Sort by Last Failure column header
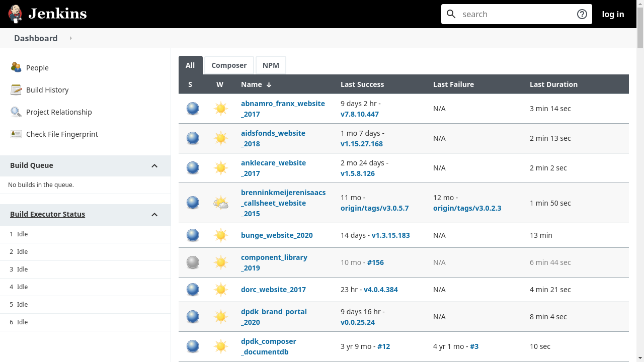The height and width of the screenshot is (362, 644). (453, 84)
